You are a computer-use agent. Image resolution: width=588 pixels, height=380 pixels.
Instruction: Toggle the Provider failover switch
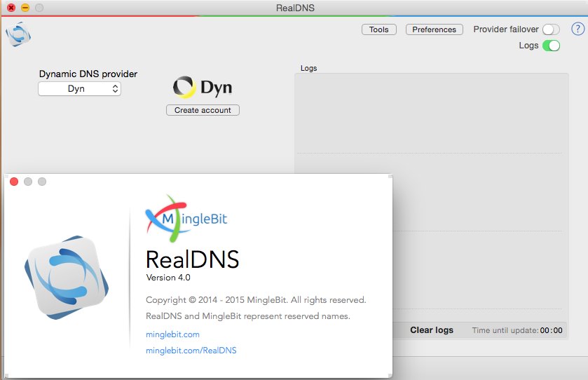pyautogui.click(x=551, y=29)
